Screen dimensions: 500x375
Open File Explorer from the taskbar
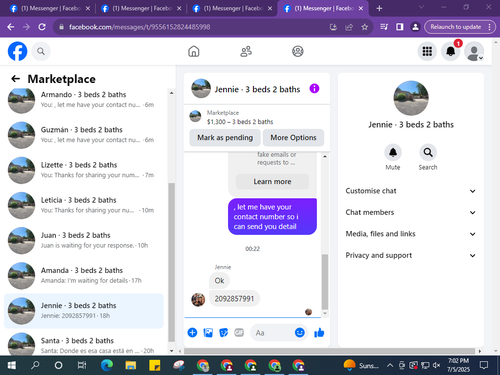coord(130,365)
